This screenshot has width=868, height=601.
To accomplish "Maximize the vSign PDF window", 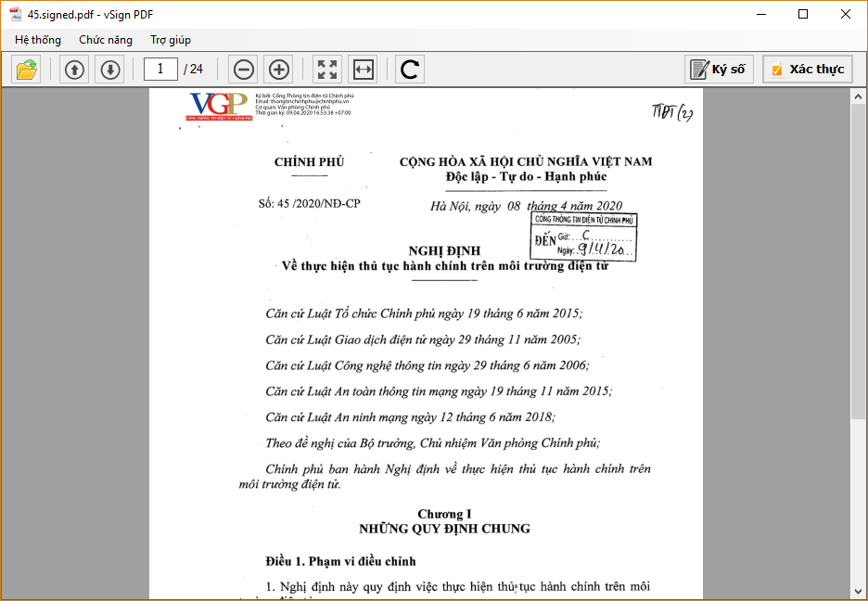I will pyautogui.click(x=803, y=14).
